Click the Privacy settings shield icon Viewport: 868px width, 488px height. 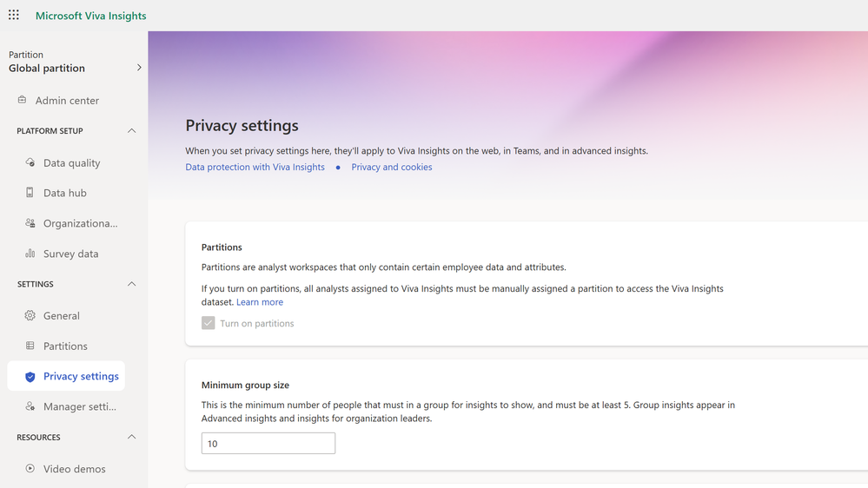click(x=30, y=377)
